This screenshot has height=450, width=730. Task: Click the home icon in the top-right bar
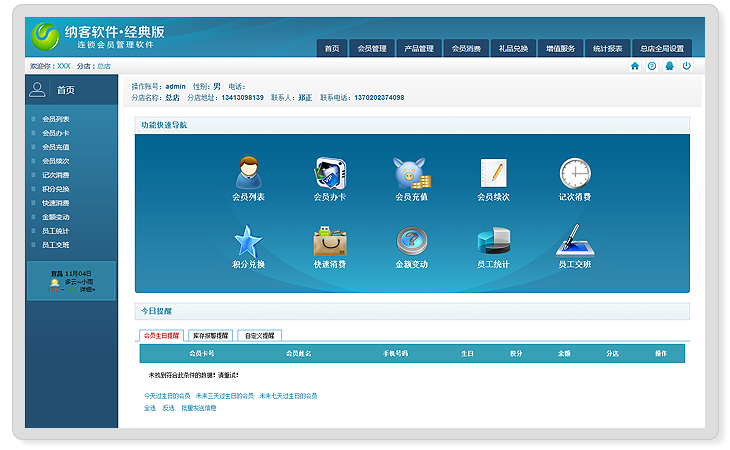pyautogui.click(x=634, y=66)
